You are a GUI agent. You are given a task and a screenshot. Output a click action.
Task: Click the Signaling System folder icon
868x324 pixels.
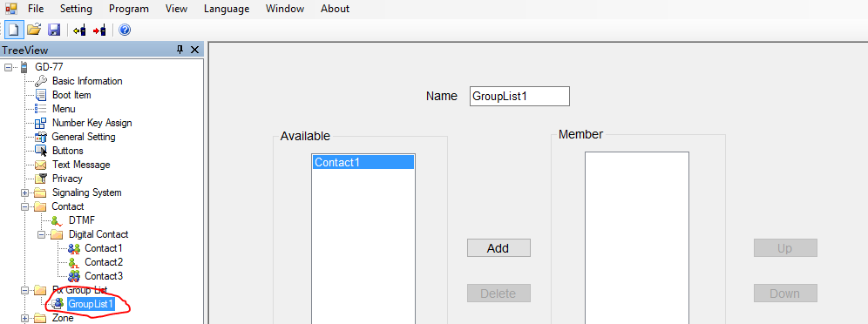point(40,193)
